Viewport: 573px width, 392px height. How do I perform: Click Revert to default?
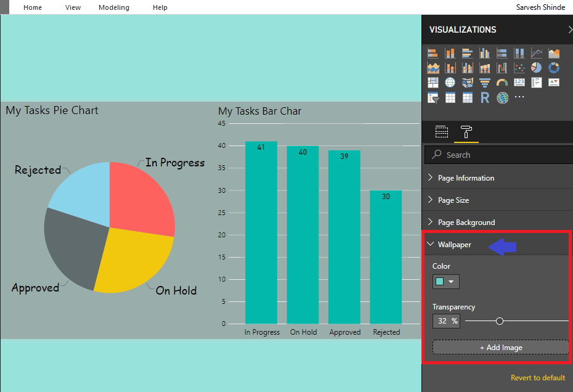click(537, 378)
